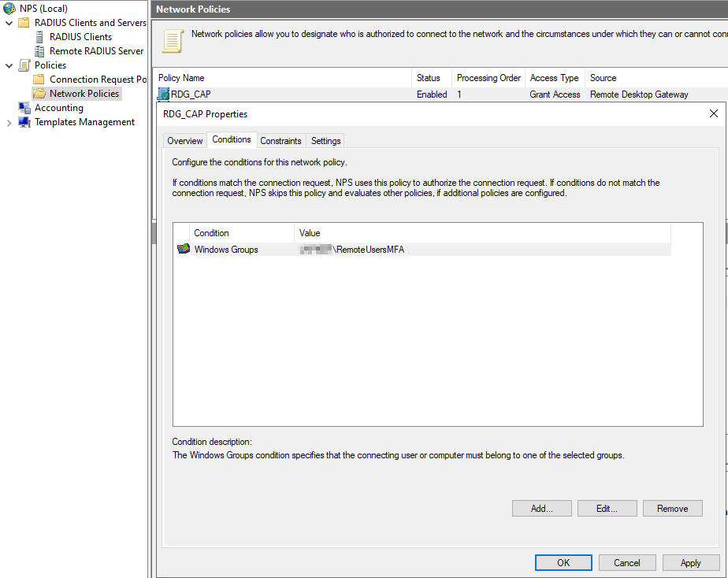Select the RADIUS Clients node icon

click(39, 37)
